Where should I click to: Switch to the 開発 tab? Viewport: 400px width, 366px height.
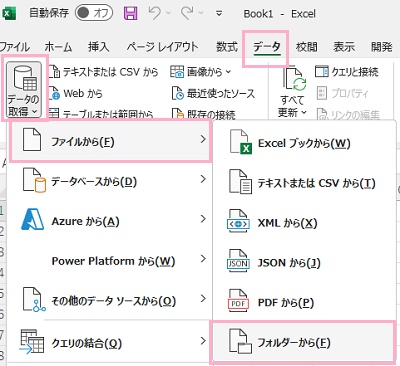[x=382, y=47]
